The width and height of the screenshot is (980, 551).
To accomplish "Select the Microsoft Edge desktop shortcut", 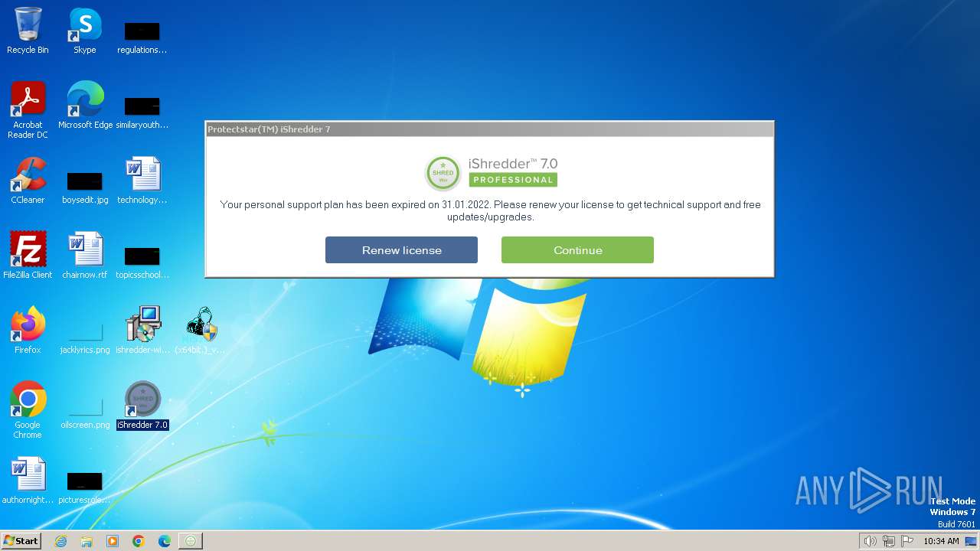I will pyautogui.click(x=85, y=106).
